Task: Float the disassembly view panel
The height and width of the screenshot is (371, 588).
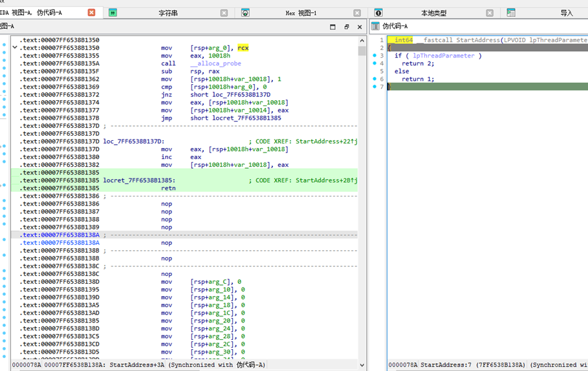Action: [346, 26]
